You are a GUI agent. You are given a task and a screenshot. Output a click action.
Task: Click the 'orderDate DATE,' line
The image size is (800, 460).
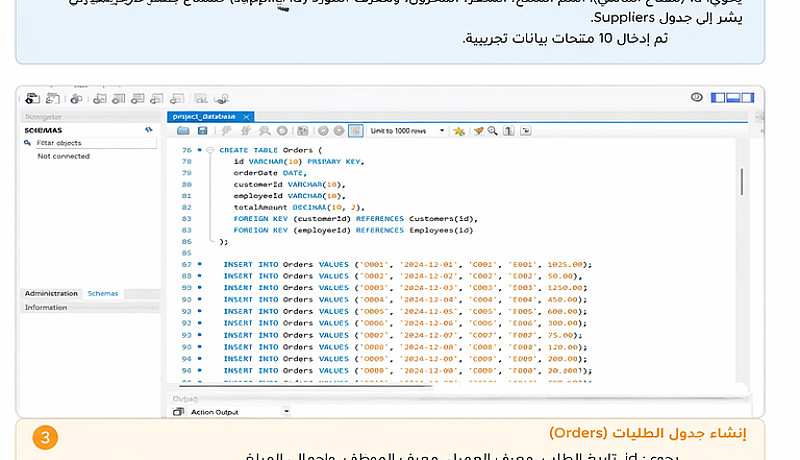(x=270, y=173)
